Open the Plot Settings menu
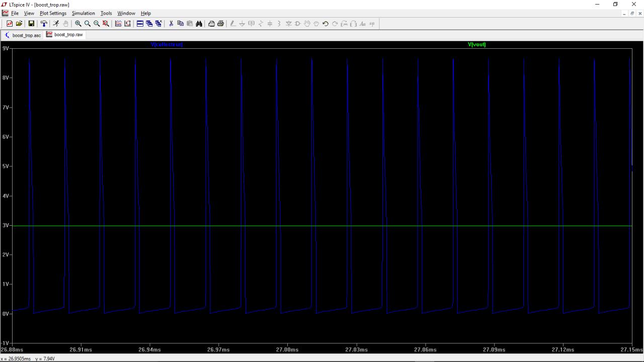 tap(53, 13)
